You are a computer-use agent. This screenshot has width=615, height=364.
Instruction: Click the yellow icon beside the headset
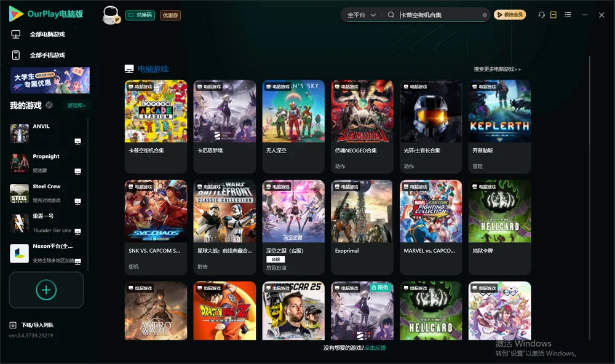553,15
